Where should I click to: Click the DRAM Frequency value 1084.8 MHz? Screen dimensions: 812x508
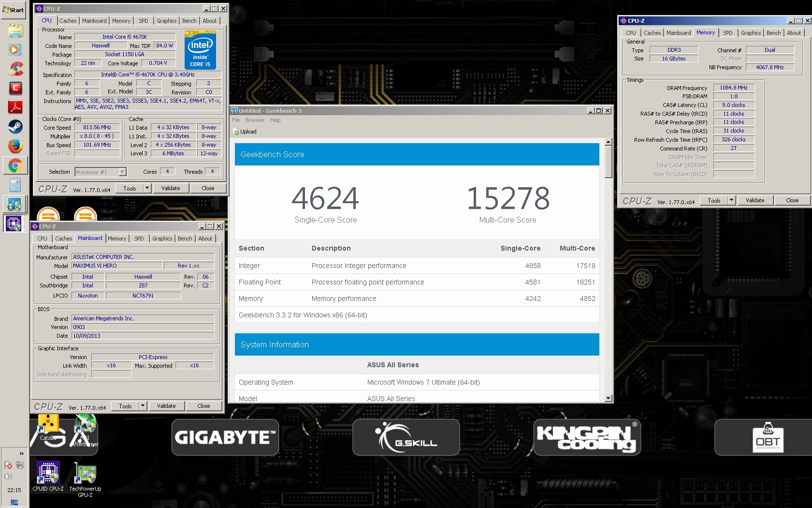734,88
